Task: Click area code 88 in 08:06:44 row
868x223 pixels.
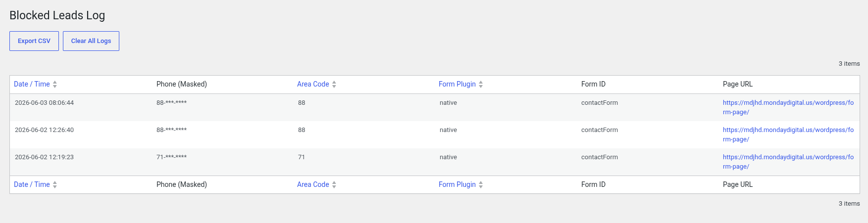Action: [302, 103]
